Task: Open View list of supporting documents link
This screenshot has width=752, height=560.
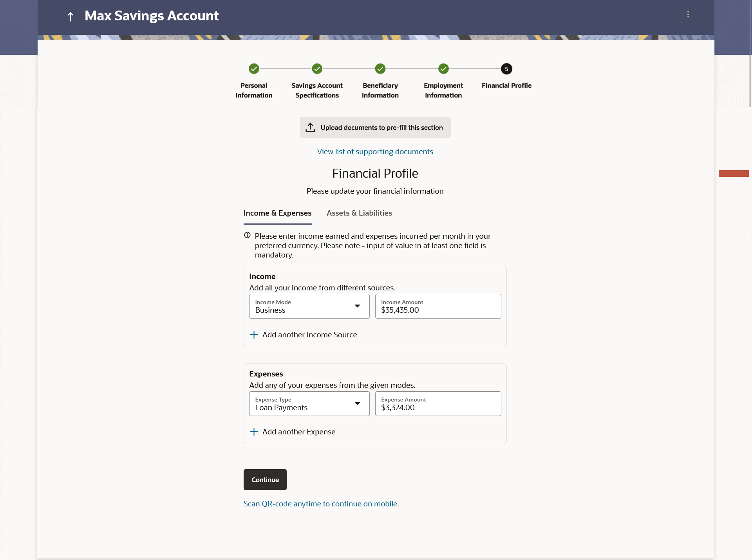Action: coord(375,152)
